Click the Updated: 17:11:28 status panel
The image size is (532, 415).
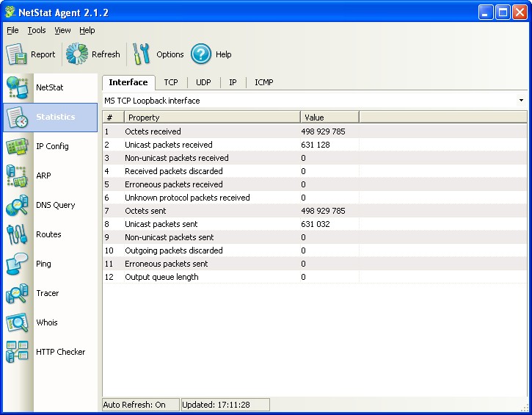[225, 405]
